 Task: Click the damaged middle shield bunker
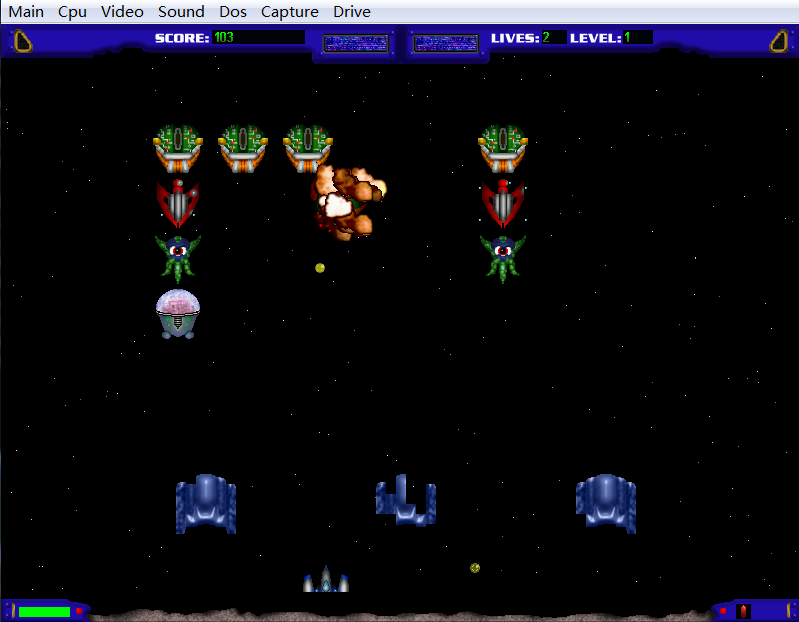(406, 500)
